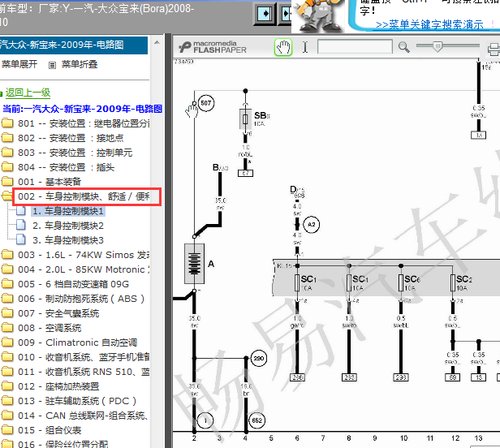500x448 pixels.
Task: Click the magnifier search icon
Action: point(403,47)
